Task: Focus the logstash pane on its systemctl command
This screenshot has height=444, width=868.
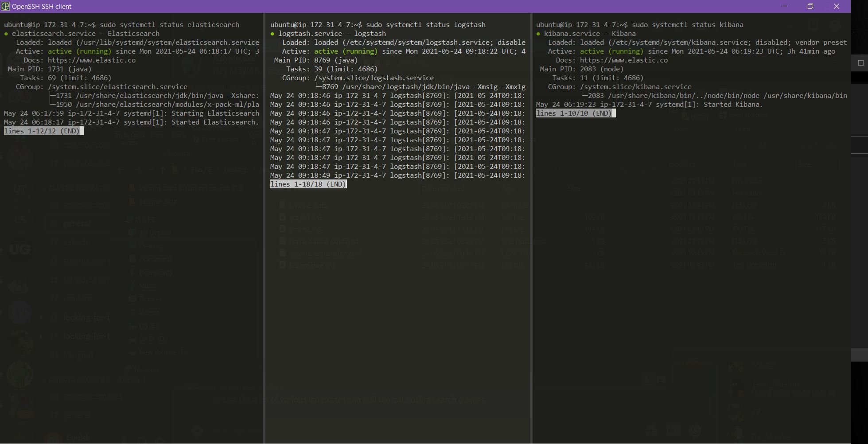Action: [x=426, y=25]
